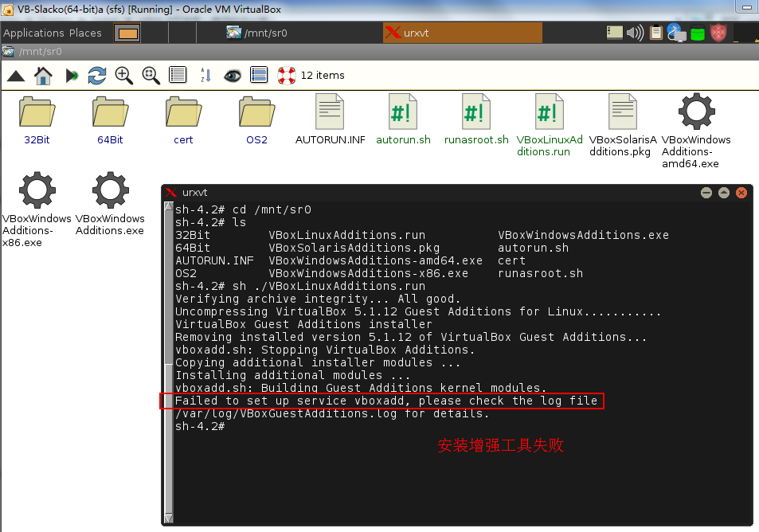Click terminal line 'sh-4.2# cd /mnt/sr0'
Image resolution: width=759 pixels, height=532 pixels.
(x=243, y=209)
